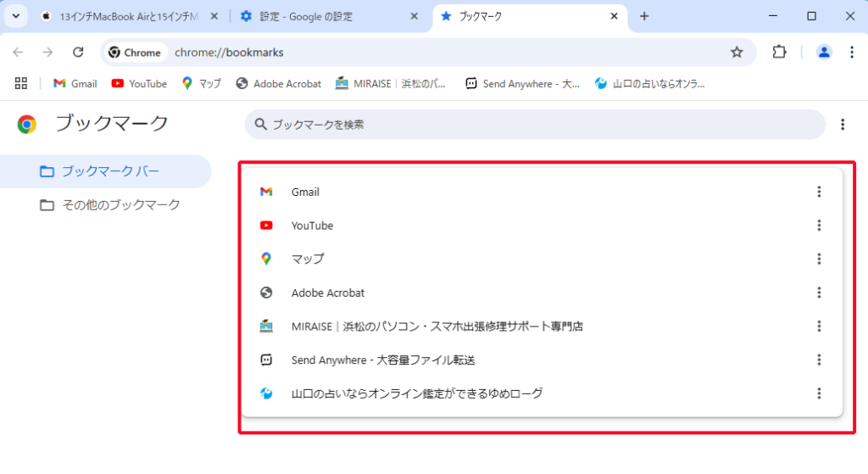Open 山口の占い bookmark in bookmarks bar

click(650, 84)
